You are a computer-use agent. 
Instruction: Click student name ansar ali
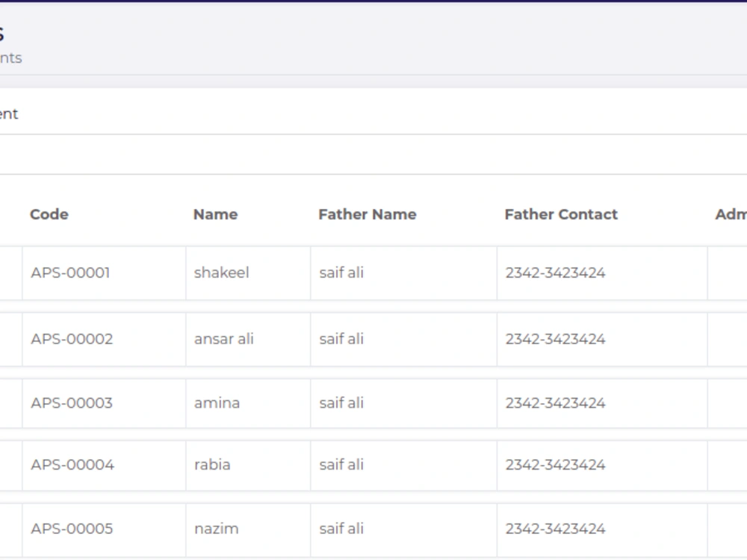[224, 339]
